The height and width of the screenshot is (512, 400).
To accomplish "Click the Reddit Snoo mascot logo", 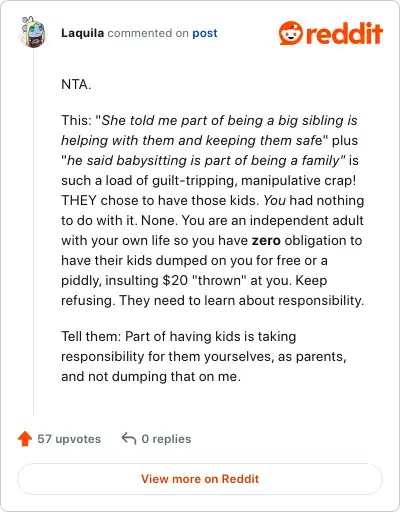I will (x=291, y=33).
